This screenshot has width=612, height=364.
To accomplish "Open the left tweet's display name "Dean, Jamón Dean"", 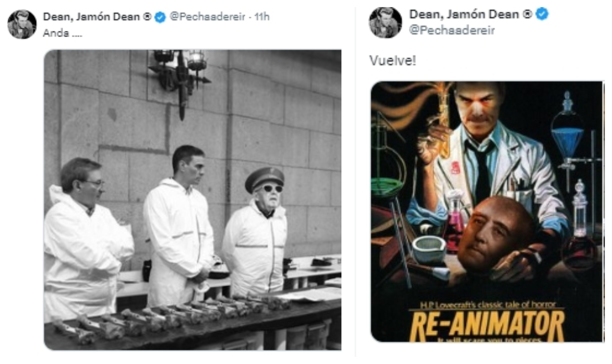I will [91, 17].
